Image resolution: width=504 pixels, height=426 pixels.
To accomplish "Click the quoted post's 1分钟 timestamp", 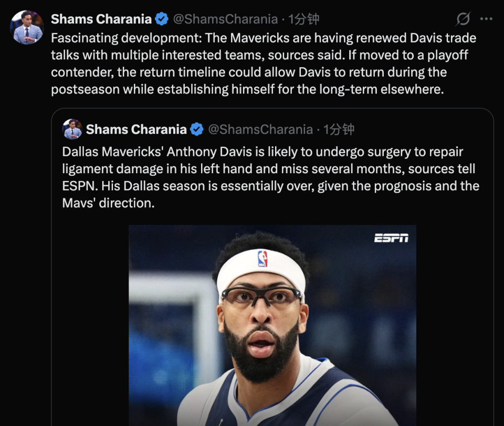I will [x=339, y=130].
